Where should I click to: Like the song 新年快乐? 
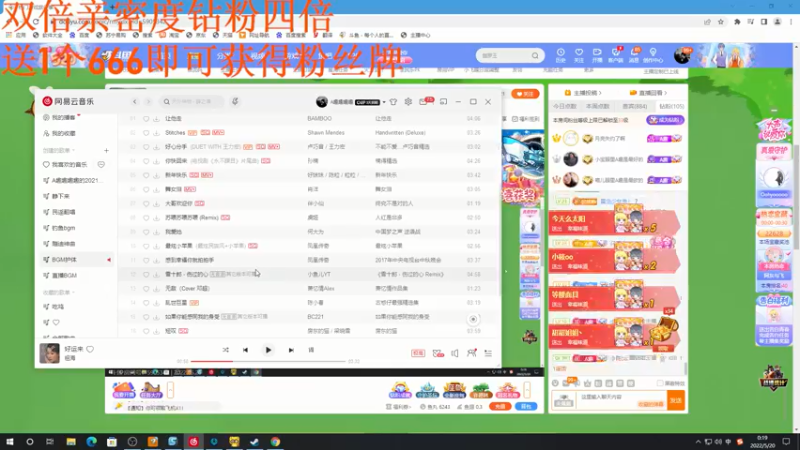pos(146,175)
